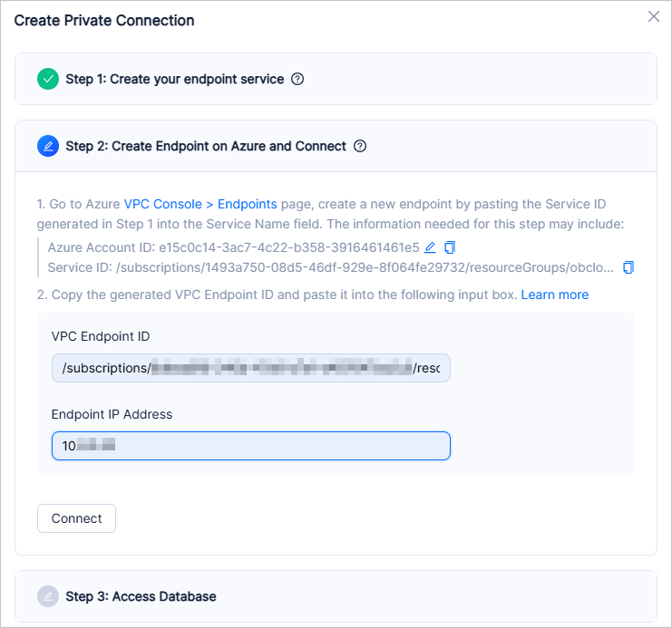Focus the VPC Endpoint ID input box
The width and height of the screenshot is (672, 628).
[250, 368]
